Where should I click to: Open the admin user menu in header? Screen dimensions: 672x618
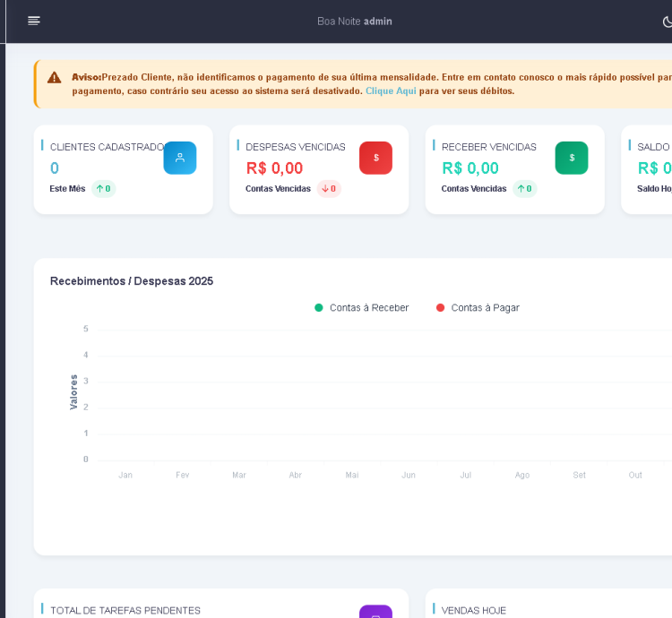click(x=377, y=21)
